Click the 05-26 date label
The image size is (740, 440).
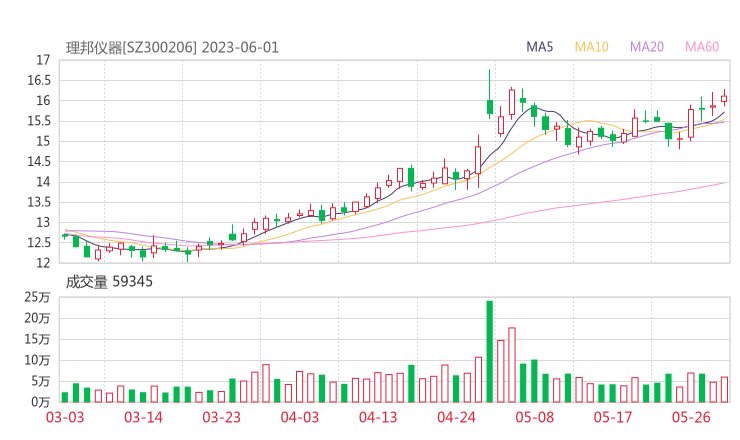click(691, 417)
